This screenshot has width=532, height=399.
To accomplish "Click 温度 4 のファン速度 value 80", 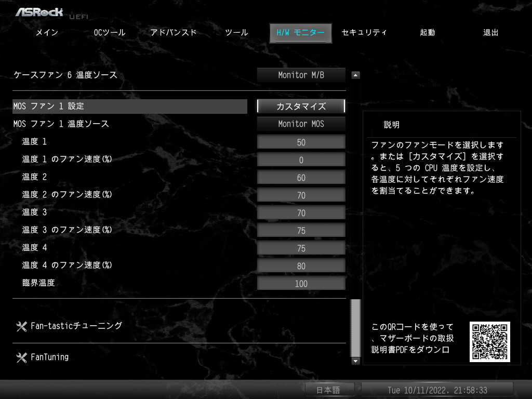I will click(301, 265).
